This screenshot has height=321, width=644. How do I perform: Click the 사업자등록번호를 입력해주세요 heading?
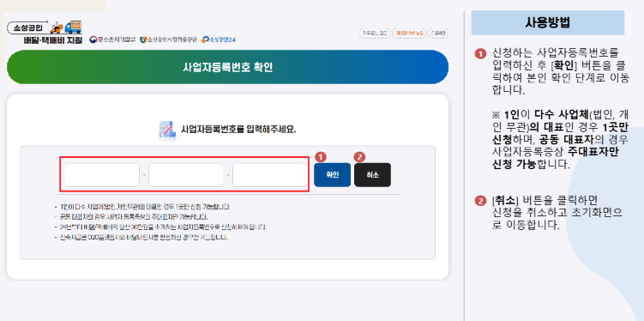click(x=238, y=129)
